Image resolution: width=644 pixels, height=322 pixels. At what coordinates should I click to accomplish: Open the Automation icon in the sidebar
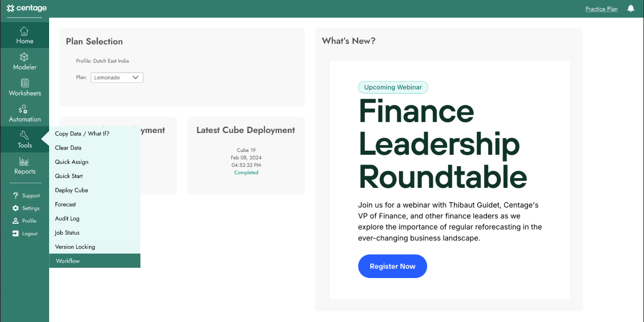23,109
